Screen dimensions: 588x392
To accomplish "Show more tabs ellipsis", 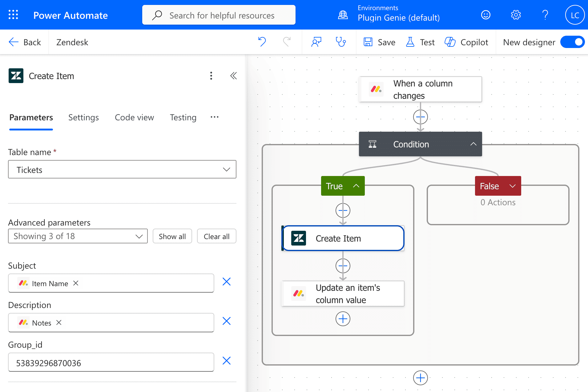I will click(215, 117).
